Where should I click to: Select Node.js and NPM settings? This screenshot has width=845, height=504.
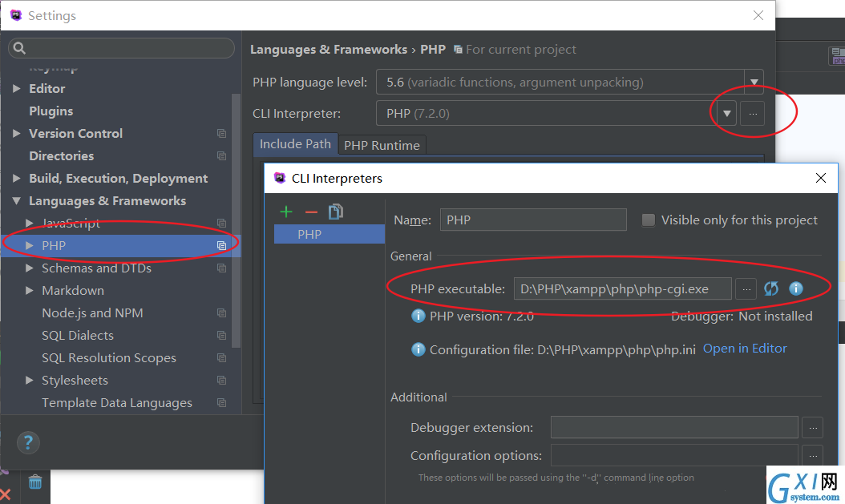point(93,312)
